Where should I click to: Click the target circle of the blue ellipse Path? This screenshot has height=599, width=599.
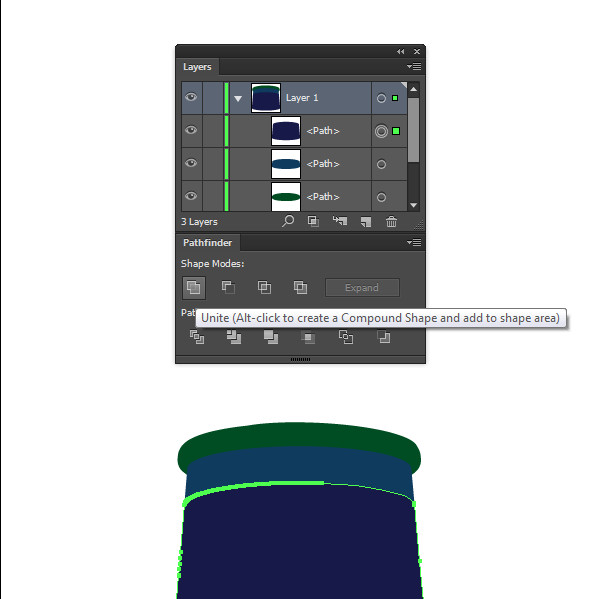(x=381, y=164)
